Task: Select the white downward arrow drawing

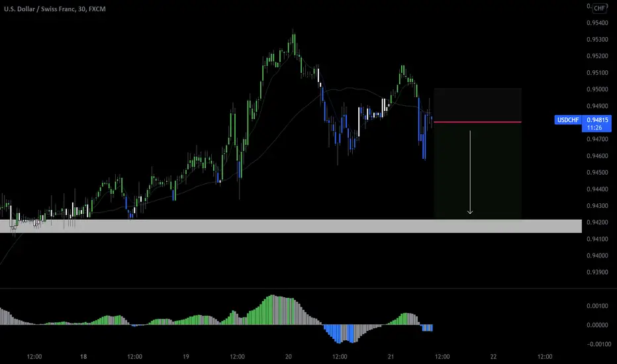Action: tap(470, 172)
